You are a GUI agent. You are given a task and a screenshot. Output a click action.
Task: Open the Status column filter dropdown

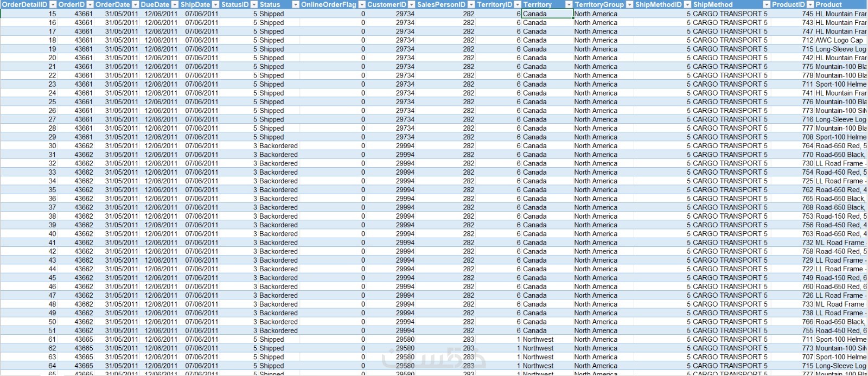295,4
